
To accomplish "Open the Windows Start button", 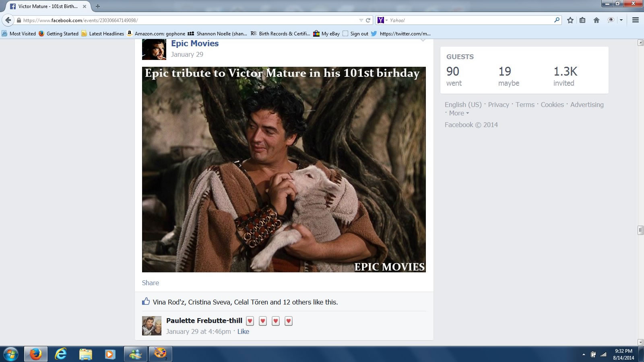I will click(10, 354).
